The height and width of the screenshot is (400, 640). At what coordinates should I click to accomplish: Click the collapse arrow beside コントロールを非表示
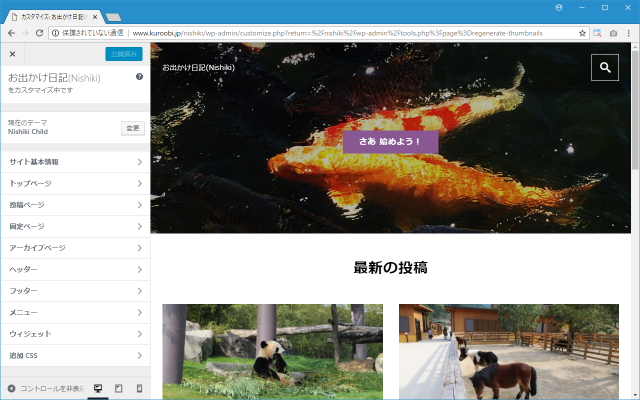11,388
